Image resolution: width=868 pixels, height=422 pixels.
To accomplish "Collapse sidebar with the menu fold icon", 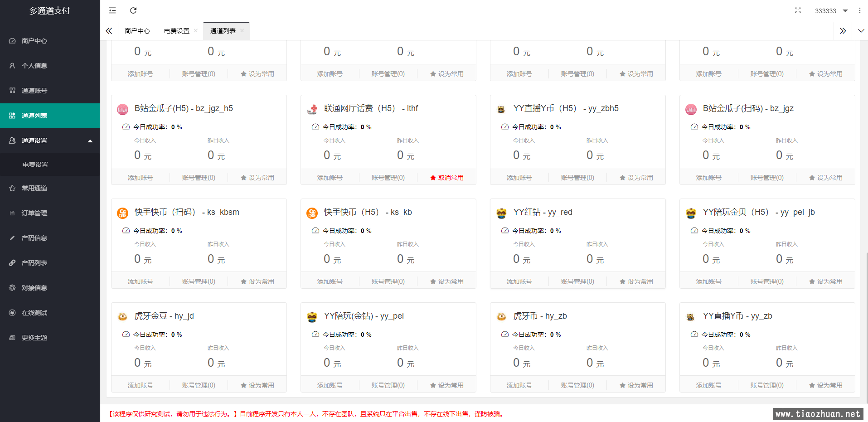I will pyautogui.click(x=112, y=10).
